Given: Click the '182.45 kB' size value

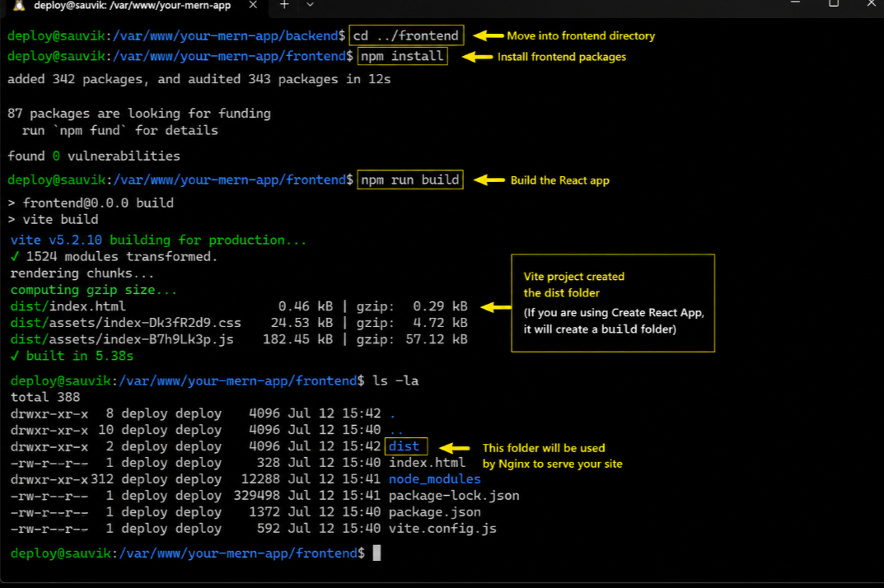Looking at the screenshot, I should (x=297, y=339).
